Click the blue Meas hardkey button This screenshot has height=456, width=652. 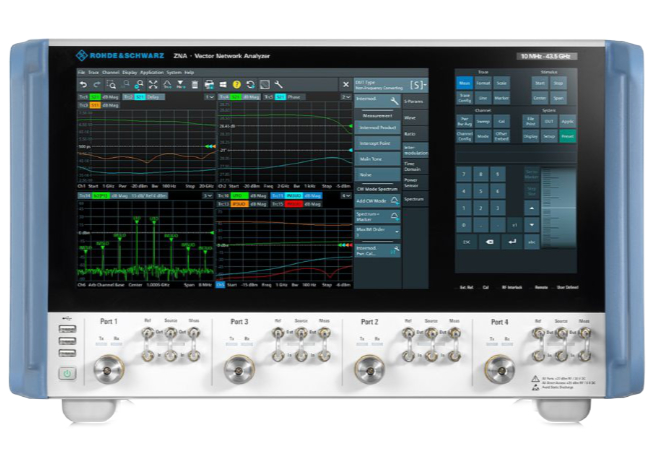[464, 83]
